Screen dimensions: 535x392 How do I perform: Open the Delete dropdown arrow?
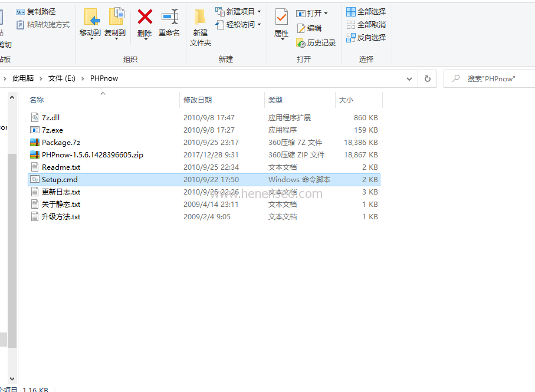[146, 39]
